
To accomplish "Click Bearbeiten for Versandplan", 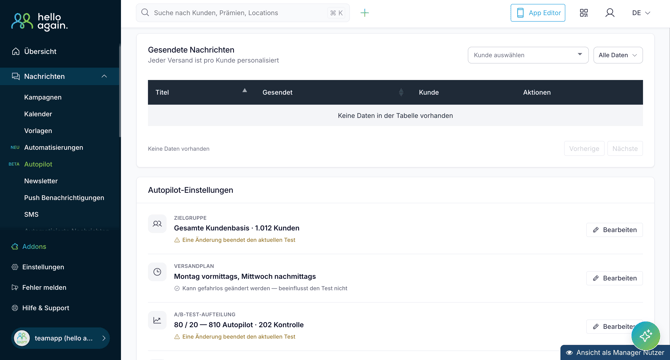I will [614, 278].
